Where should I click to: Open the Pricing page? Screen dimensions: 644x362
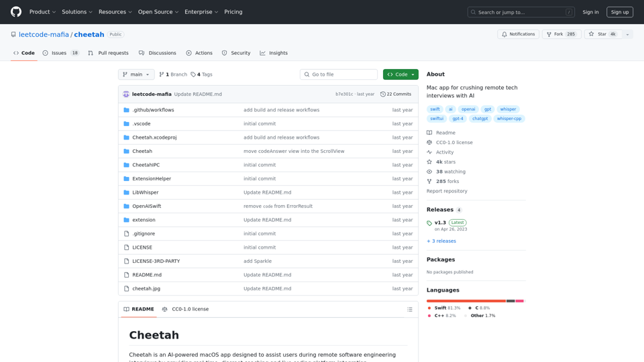point(233,12)
